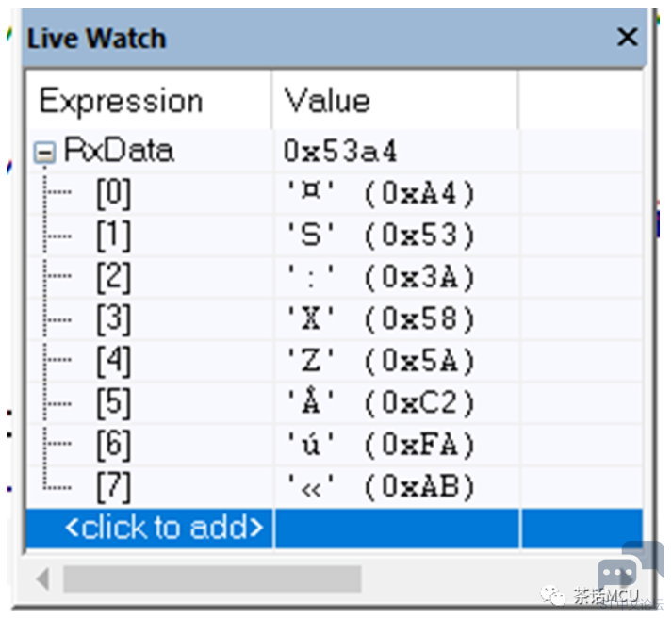Click the horizontal scrollbar thumb
Viewport: 672px width, 619px height.
[212, 579]
